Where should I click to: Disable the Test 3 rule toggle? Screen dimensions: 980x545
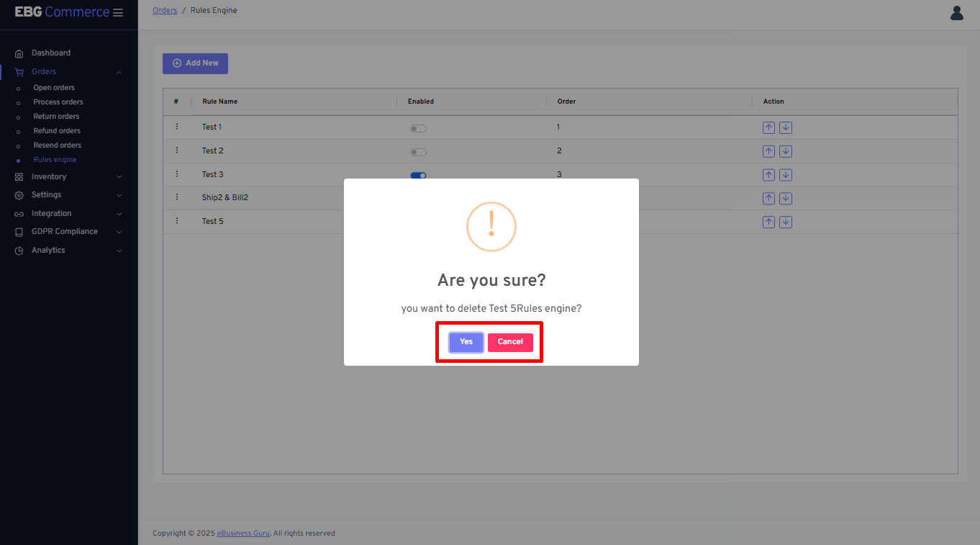tap(418, 175)
